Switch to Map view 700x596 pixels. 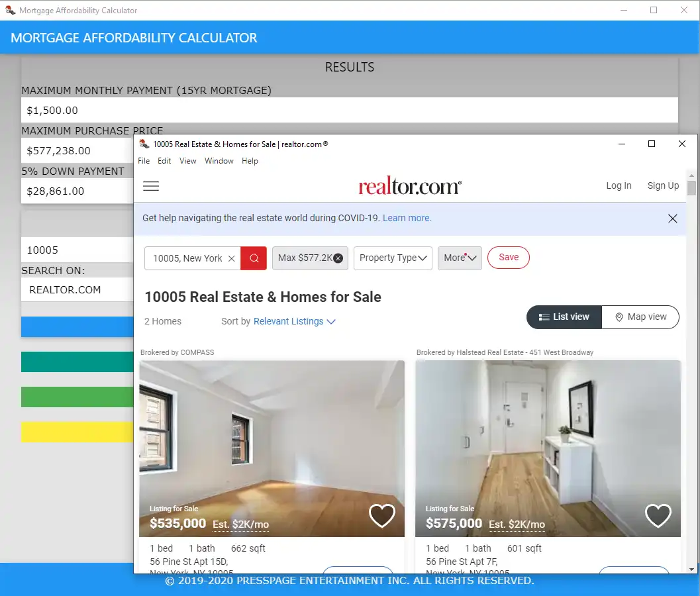(640, 317)
